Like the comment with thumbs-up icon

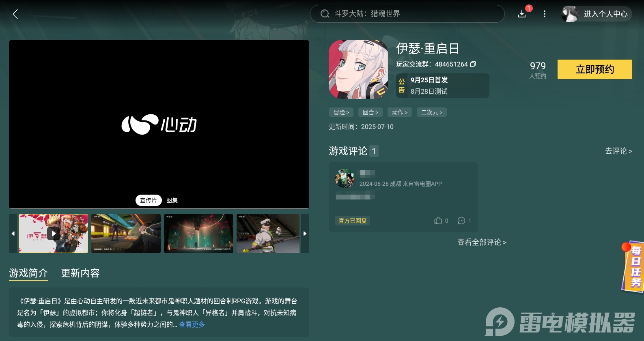coord(438,221)
